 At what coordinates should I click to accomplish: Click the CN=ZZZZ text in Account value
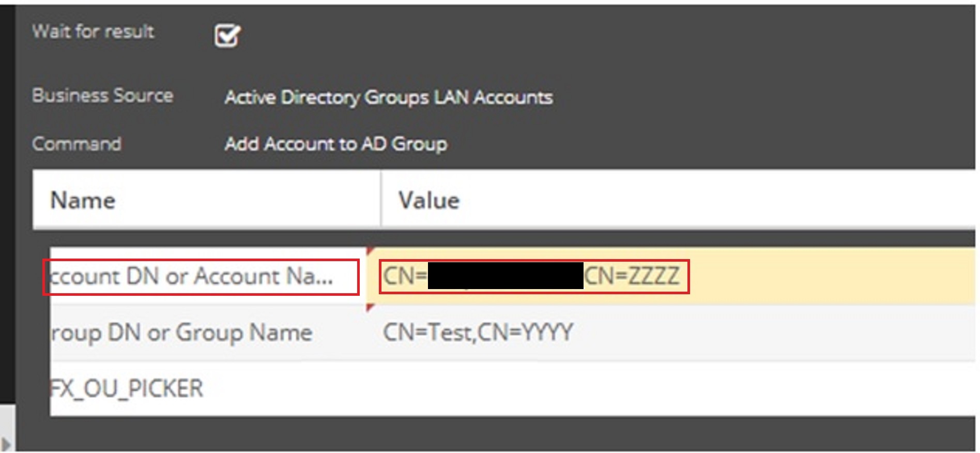coord(632,277)
